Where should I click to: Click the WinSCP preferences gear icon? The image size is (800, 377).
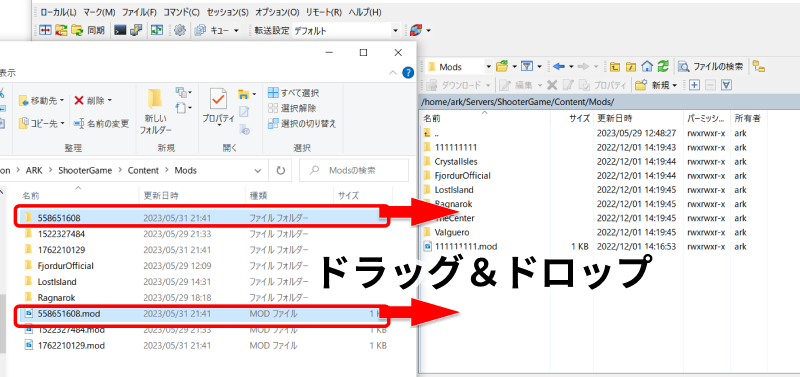180,31
